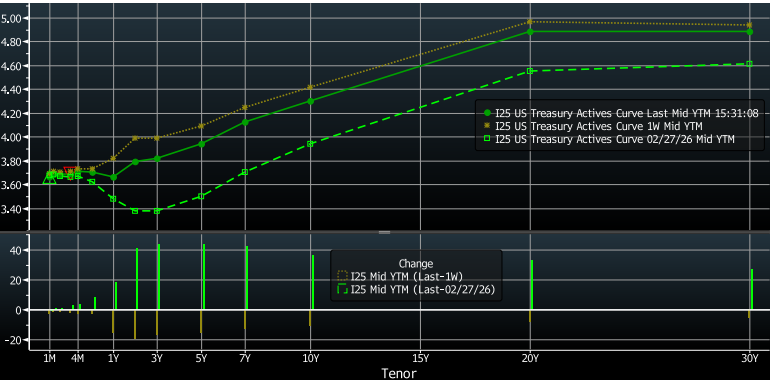Click the panel splitter handle between the two charts
770x380 pixels.
click(x=385, y=232)
